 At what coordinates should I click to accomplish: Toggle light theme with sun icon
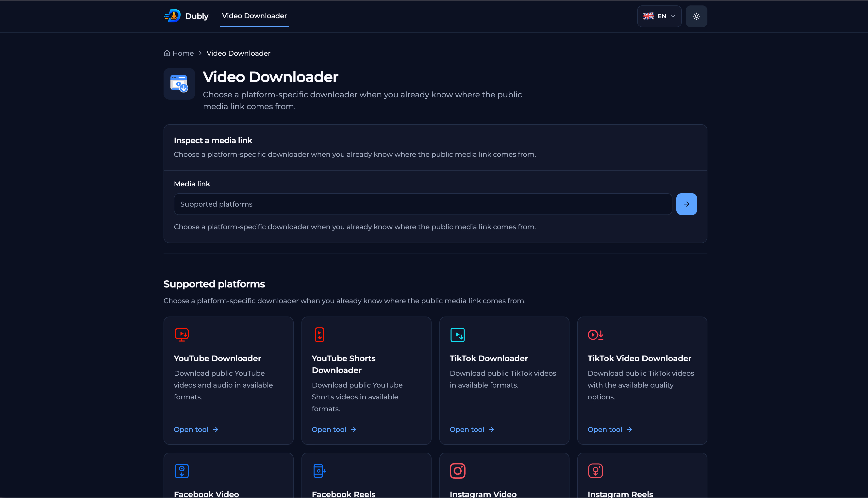(x=696, y=16)
